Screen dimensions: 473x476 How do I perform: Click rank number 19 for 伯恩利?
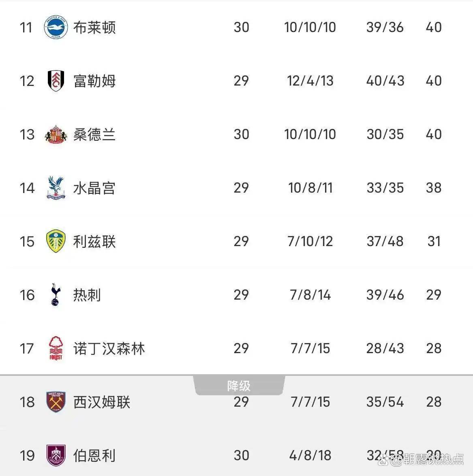tap(27, 455)
